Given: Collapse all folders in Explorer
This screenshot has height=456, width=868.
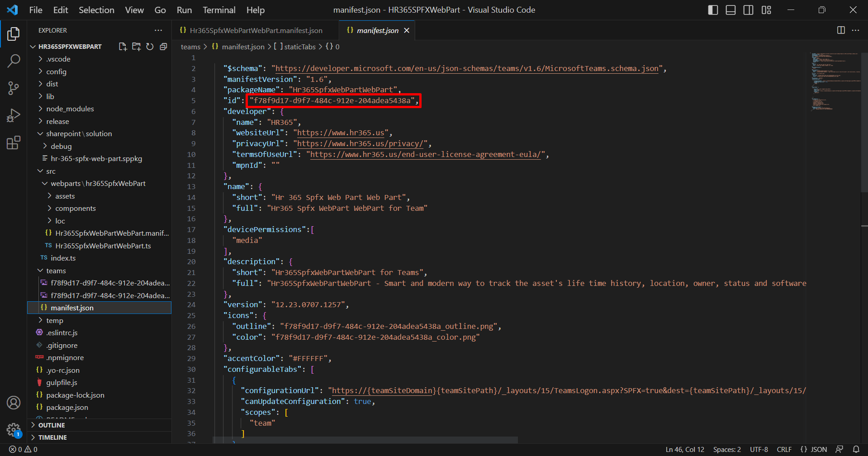Looking at the screenshot, I should pos(163,47).
